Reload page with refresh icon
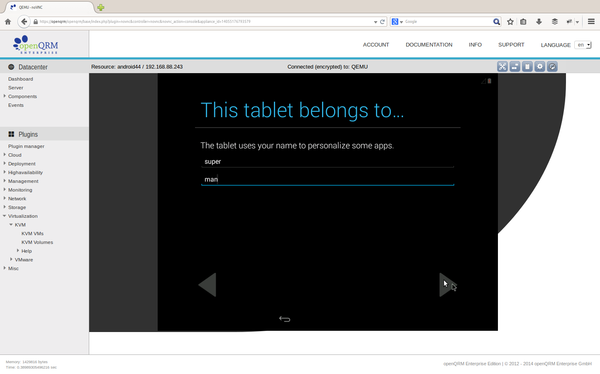This screenshot has height=374, width=600. pos(382,22)
